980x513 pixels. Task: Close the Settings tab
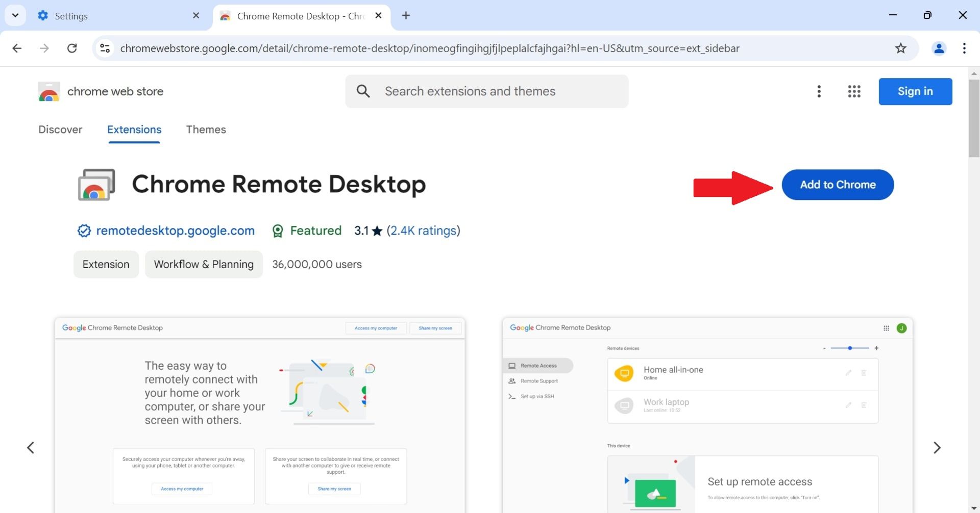(196, 16)
